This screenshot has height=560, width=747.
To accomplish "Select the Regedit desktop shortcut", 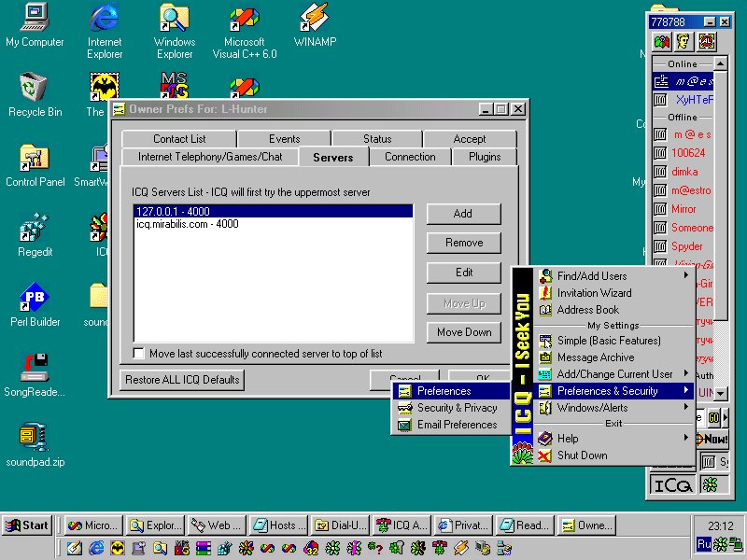I will pyautogui.click(x=35, y=235).
